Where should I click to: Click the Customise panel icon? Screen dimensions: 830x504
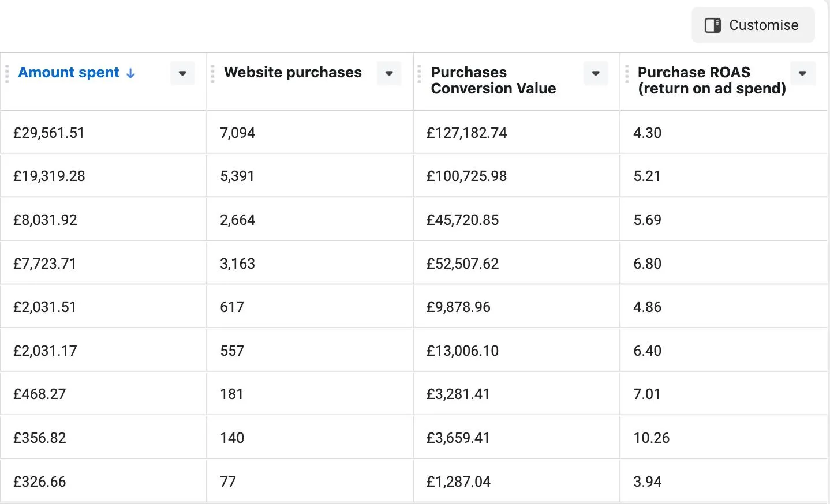pyautogui.click(x=713, y=25)
